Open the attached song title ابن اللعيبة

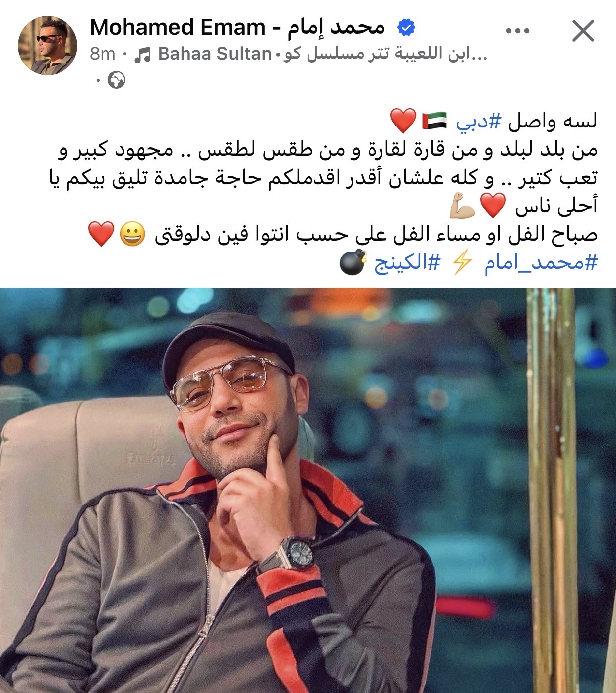(385, 54)
